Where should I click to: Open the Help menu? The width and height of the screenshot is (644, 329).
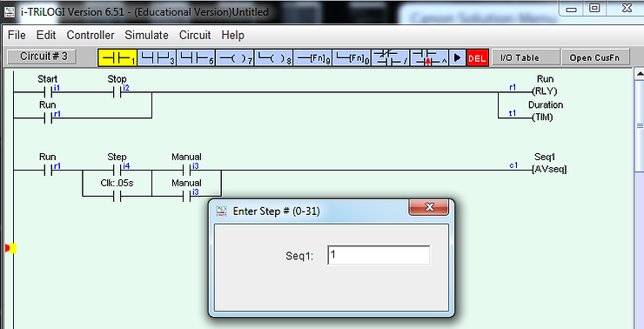pyautogui.click(x=233, y=36)
